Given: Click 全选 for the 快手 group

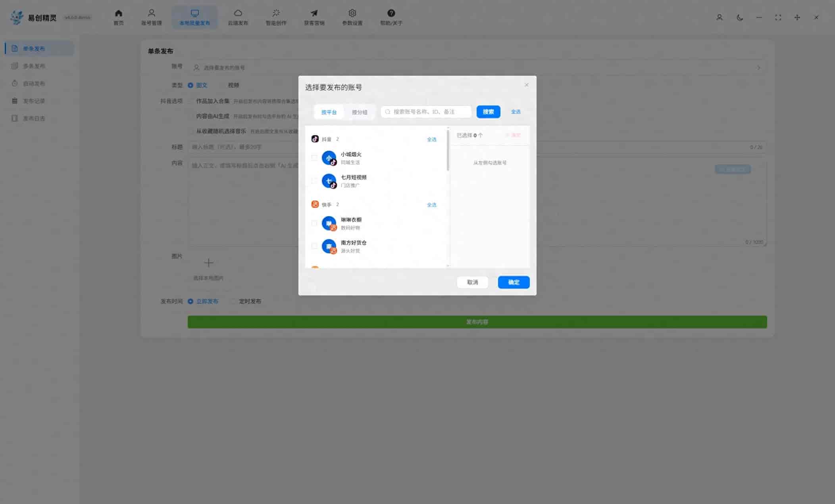Looking at the screenshot, I should pos(431,205).
